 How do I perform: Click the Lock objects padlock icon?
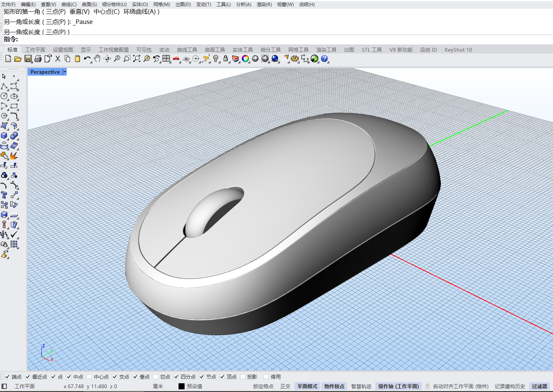[226, 58]
